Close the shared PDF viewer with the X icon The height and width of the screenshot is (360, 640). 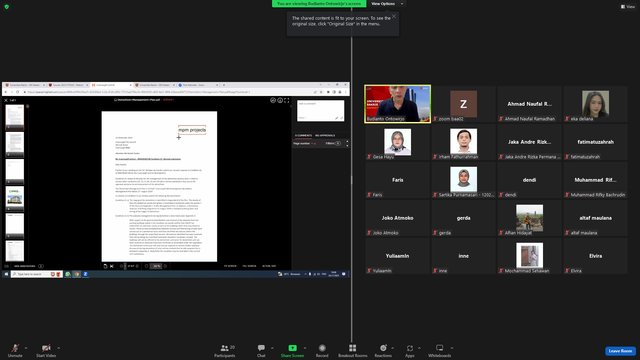pyautogui.click(x=6, y=100)
